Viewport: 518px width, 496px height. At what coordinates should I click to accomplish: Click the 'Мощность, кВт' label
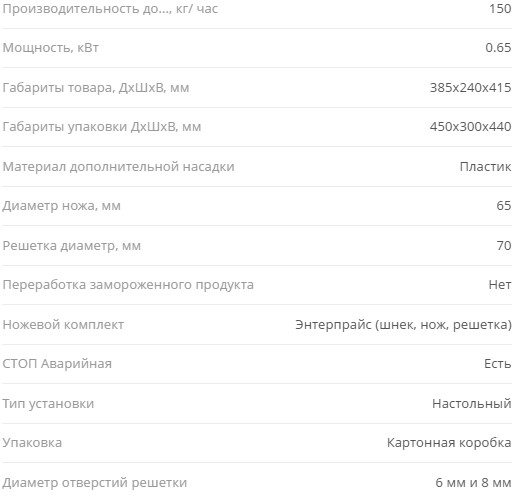51,48
